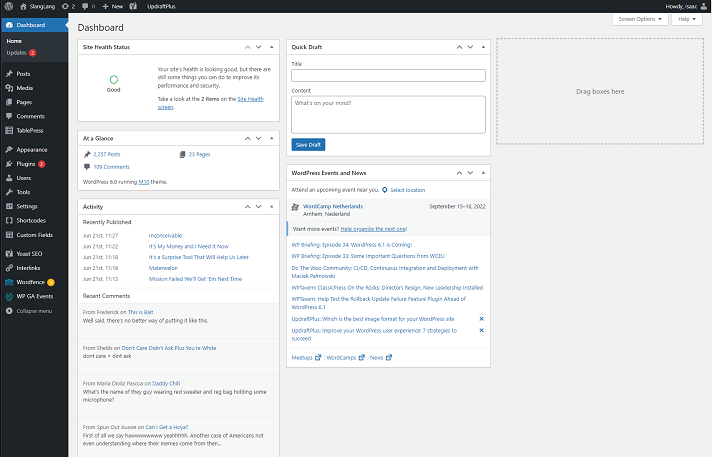Open the Settings menu
The image size is (712, 457).
click(27, 206)
